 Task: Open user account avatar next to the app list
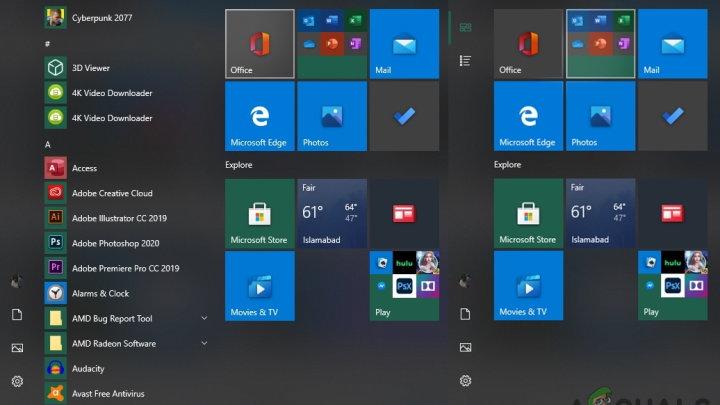17,281
